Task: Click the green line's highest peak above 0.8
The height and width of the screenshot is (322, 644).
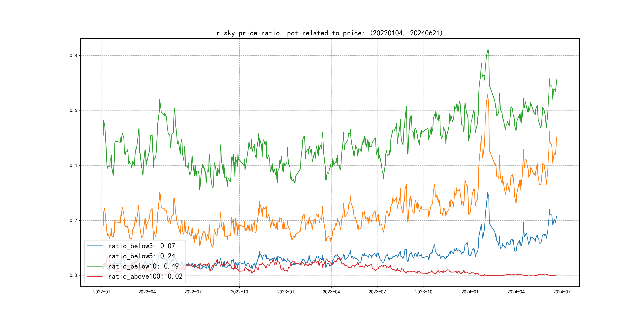Action: tap(488, 50)
